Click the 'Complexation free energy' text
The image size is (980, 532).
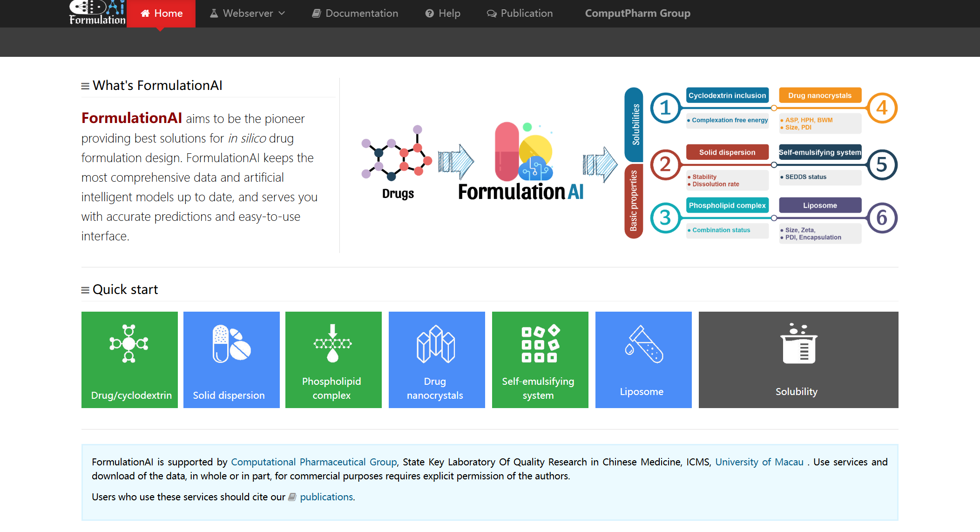point(730,120)
